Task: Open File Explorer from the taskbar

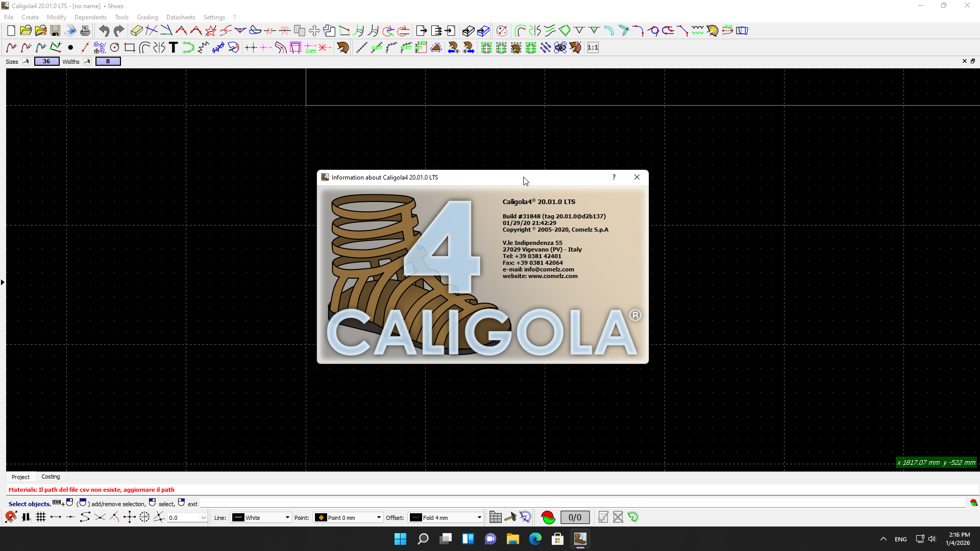Action: [x=512, y=539]
